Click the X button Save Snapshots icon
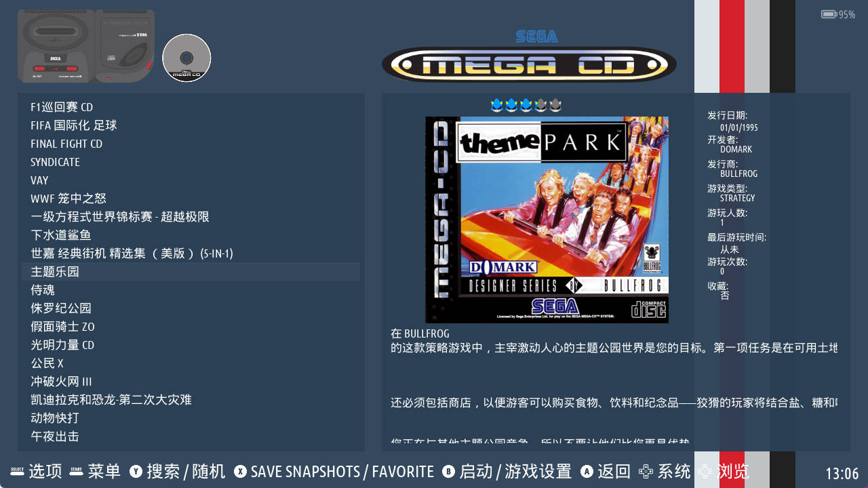 point(240,471)
